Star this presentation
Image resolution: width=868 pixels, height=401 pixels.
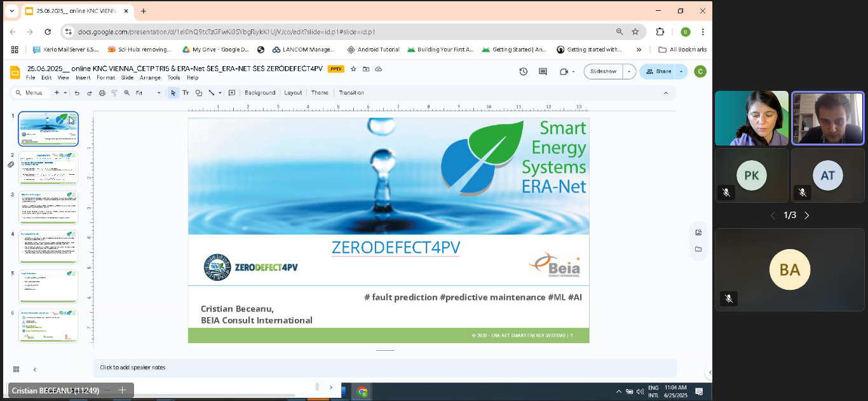(x=353, y=69)
